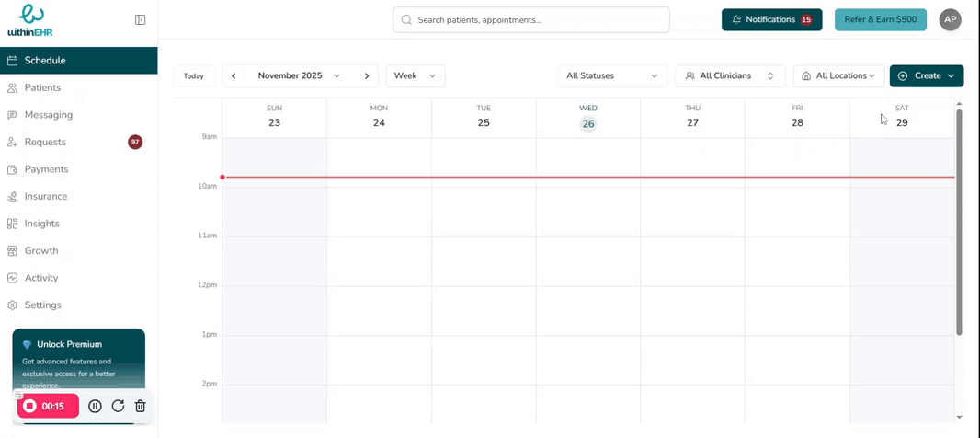Focus the search patients, appointments field
This screenshot has width=980, height=438.
pos(531,19)
